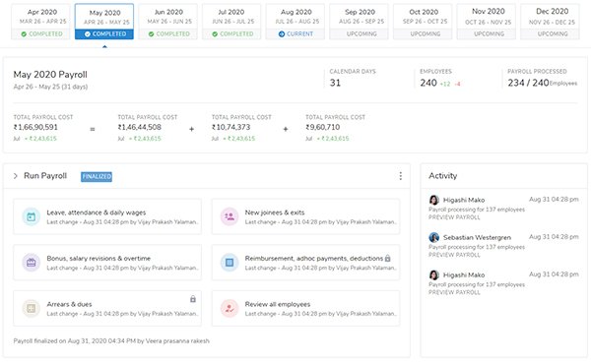This screenshot has height=364, width=591.
Task: Click the green check icon on the Jul 2020 tab
Action: pyautogui.click(x=215, y=34)
